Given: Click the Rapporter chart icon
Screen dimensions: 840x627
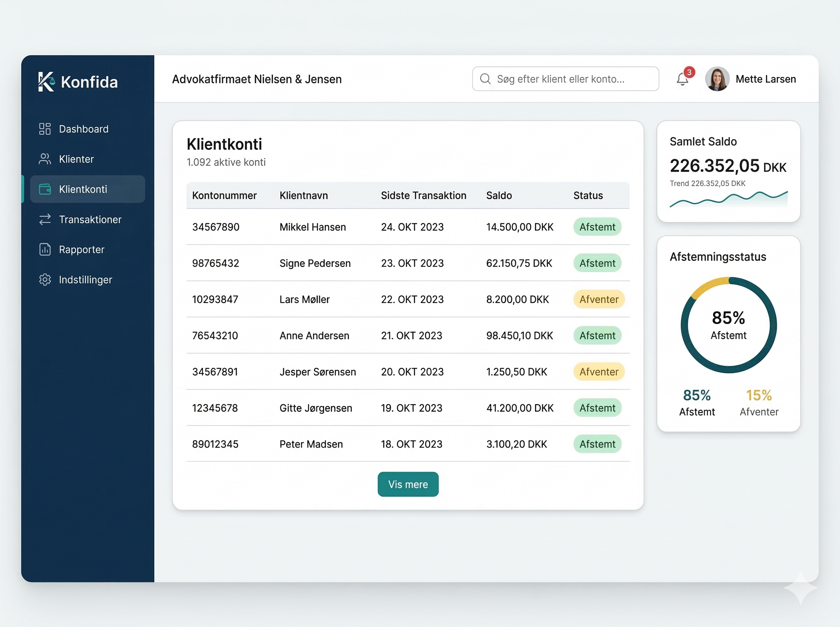Looking at the screenshot, I should coord(45,249).
